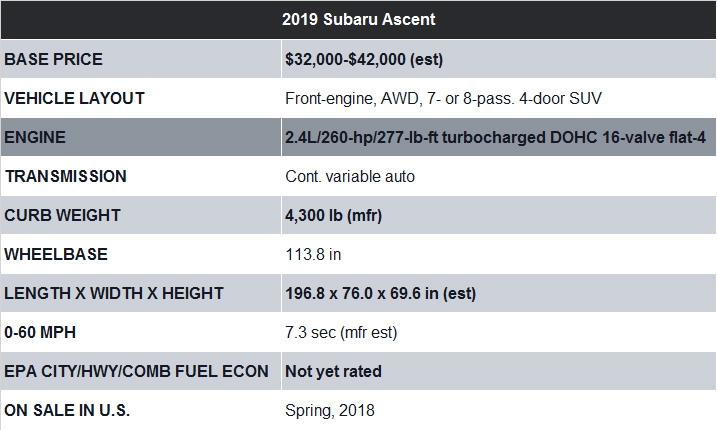The image size is (717, 430).
Task: Click the Cont. variable auto value
Action: [x=350, y=177]
